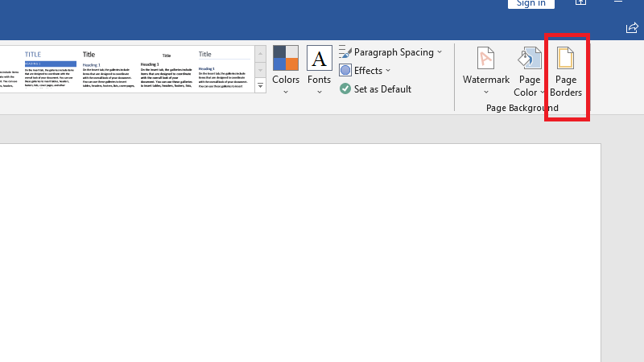This screenshot has width=644, height=362.
Task: Open theme Colors gallery icon
Action: (x=285, y=59)
